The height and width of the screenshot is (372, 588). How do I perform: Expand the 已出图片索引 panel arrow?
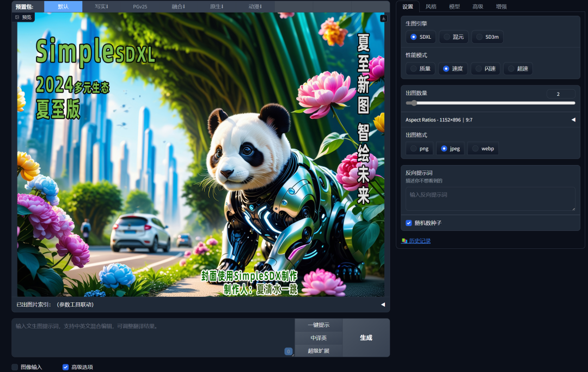click(383, 304)
